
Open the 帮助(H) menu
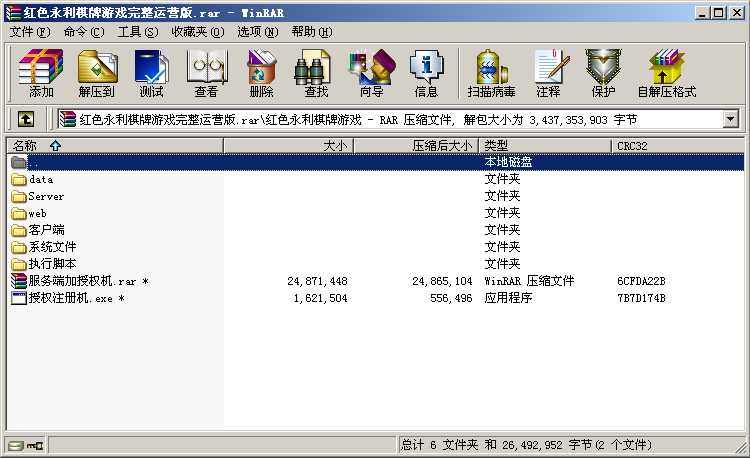[312, 32]
